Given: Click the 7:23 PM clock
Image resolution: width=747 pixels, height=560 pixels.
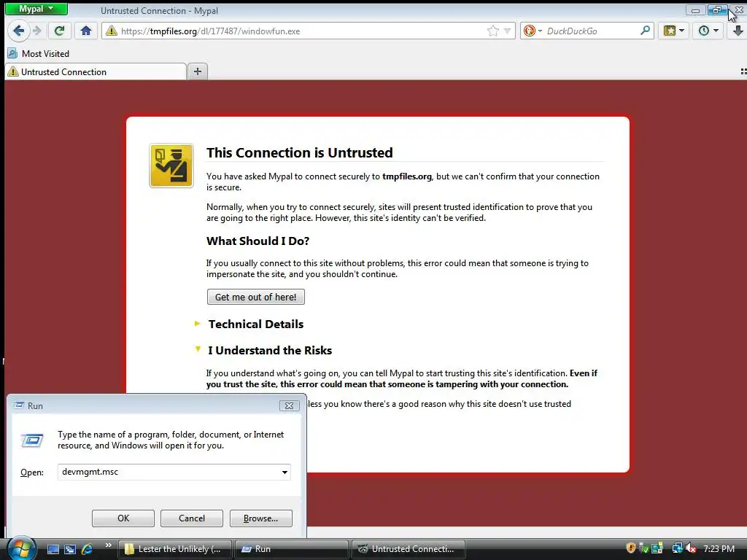Looking at the screenshot, I should tap(719, 548).
